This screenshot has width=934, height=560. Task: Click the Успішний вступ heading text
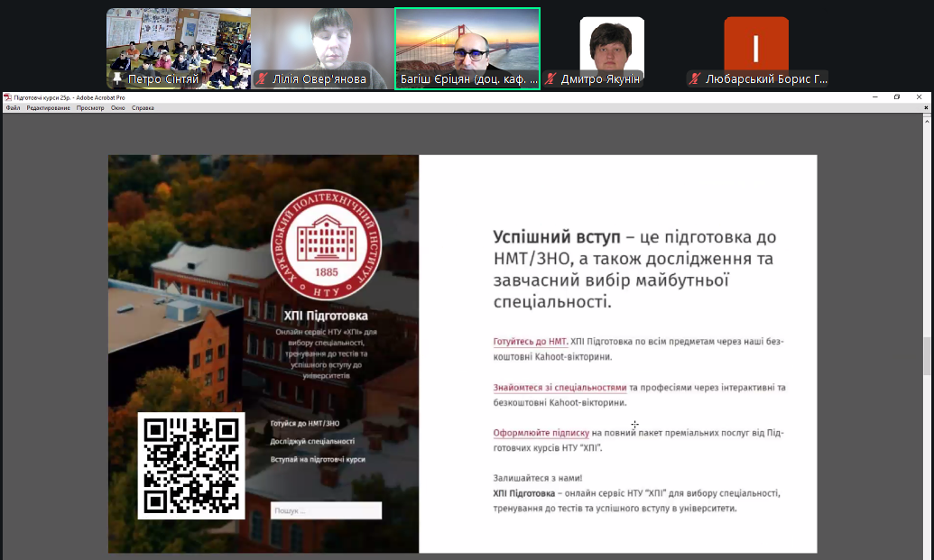coord(557,237)
